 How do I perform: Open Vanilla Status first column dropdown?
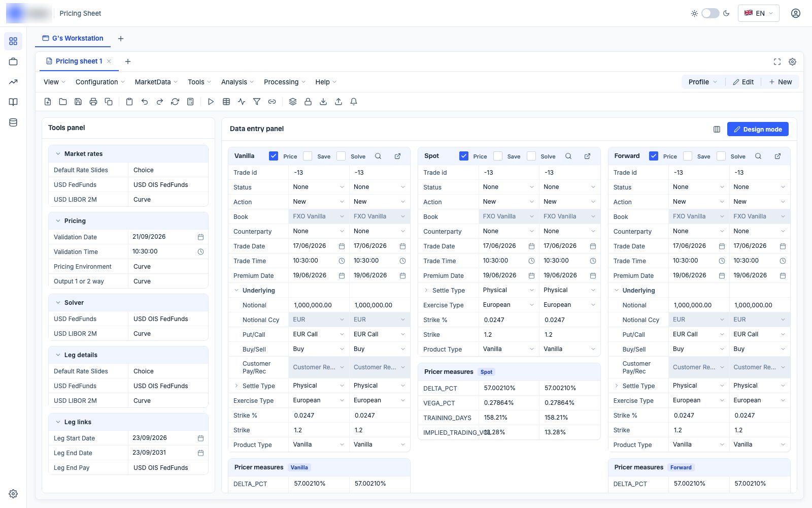(x=319, y=187)
